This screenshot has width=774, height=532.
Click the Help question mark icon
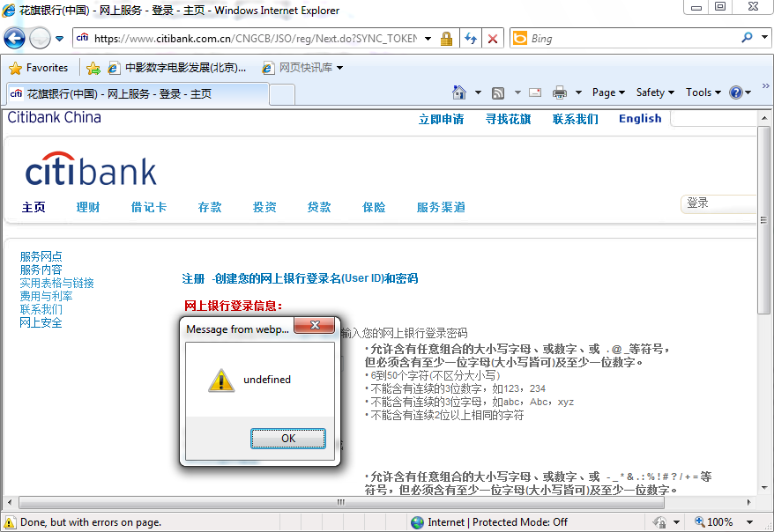pos(736,92)
